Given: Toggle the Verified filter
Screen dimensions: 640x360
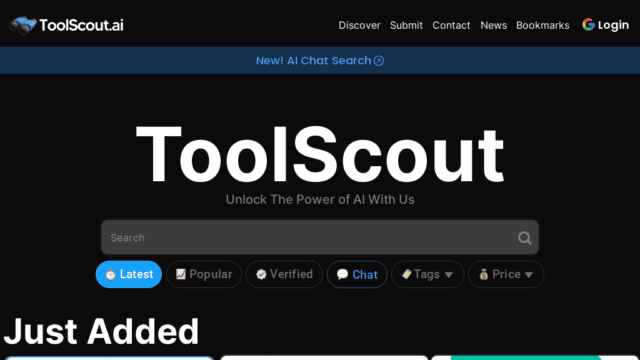Looking at the screenshot, I should 284,274.
